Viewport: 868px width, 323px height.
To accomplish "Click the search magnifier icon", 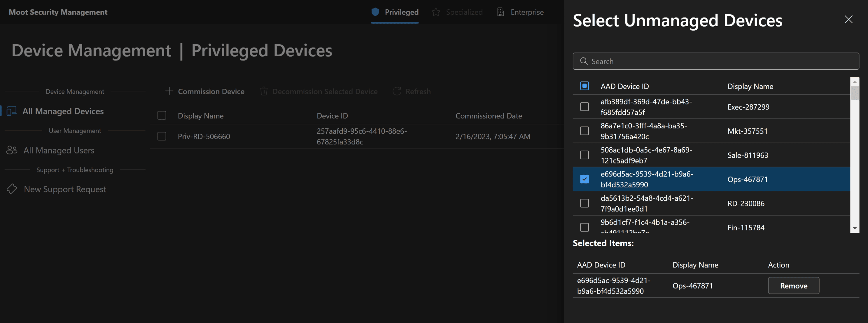I will (584, 61).
